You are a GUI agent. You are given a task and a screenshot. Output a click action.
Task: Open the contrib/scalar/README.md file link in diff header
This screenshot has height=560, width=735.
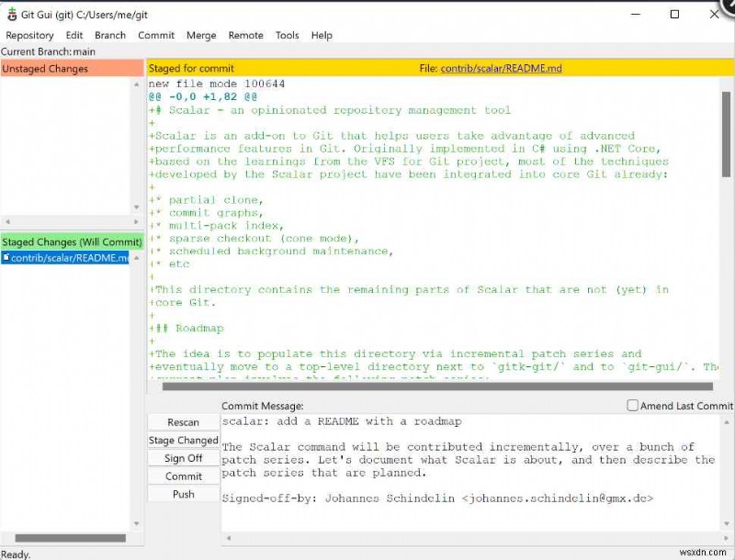pyautogui.click(x=501, y=68)
